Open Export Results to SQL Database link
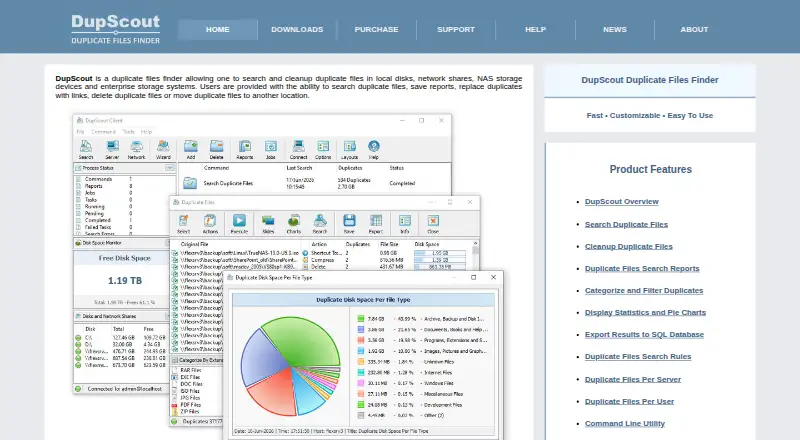This screenshot has width=800, height=440. coord(644,334)
